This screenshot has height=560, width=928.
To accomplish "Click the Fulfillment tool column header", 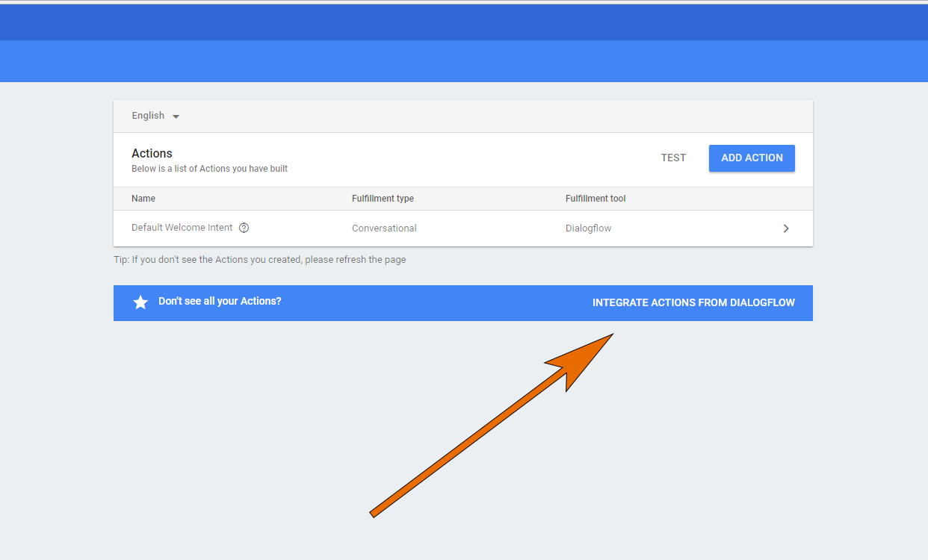I will point(595,198).
